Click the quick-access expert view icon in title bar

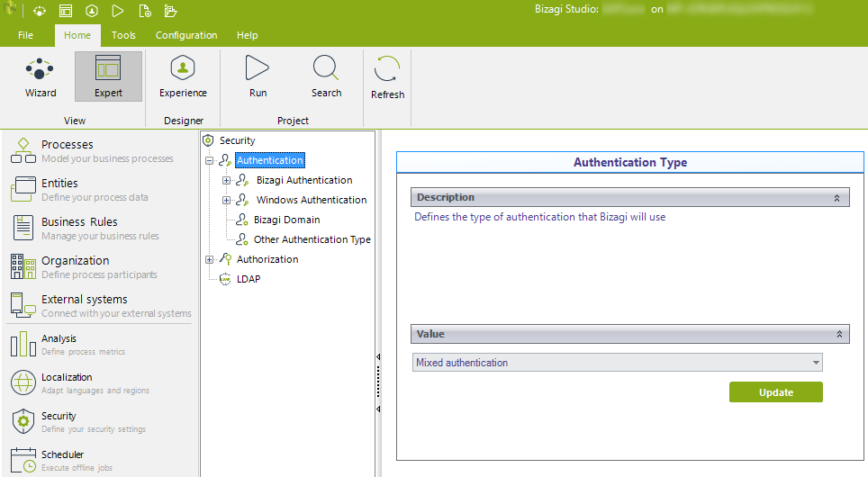pos(66,11)
